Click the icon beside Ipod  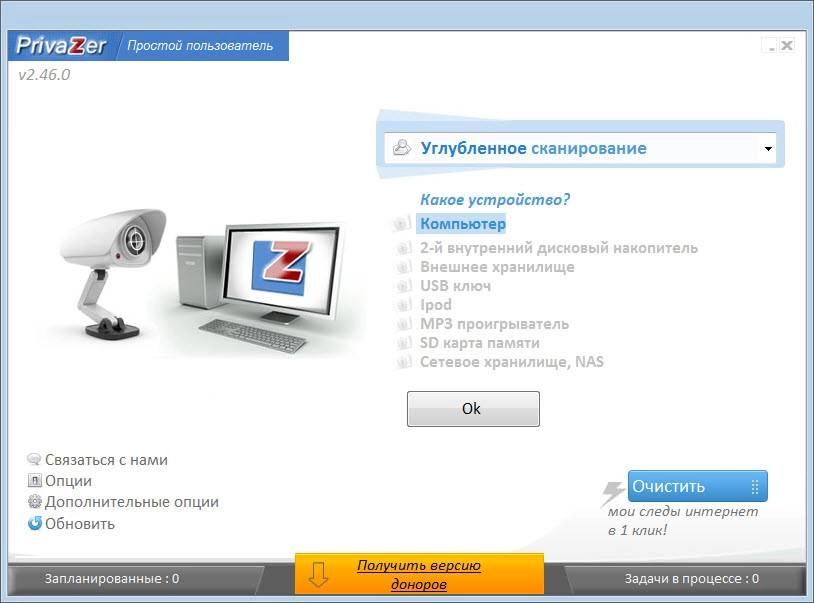click(x=403, y=305)
